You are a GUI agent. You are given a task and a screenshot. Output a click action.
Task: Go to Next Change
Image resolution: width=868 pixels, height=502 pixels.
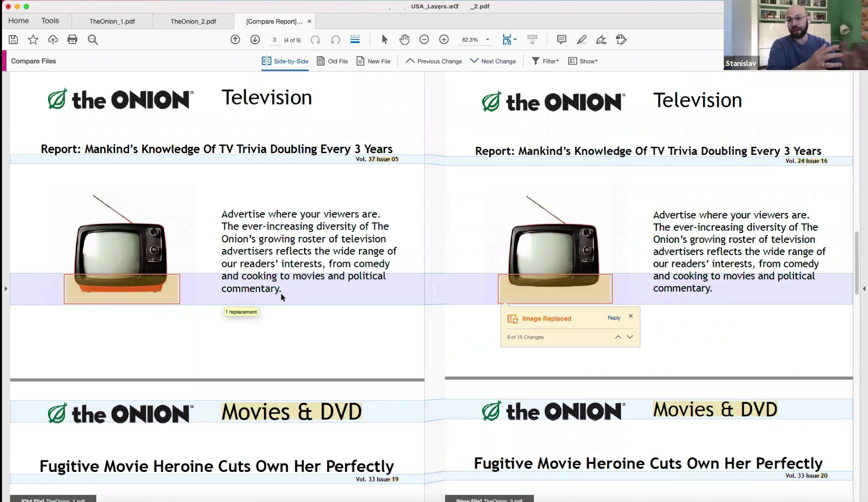[x=493, y=61]
